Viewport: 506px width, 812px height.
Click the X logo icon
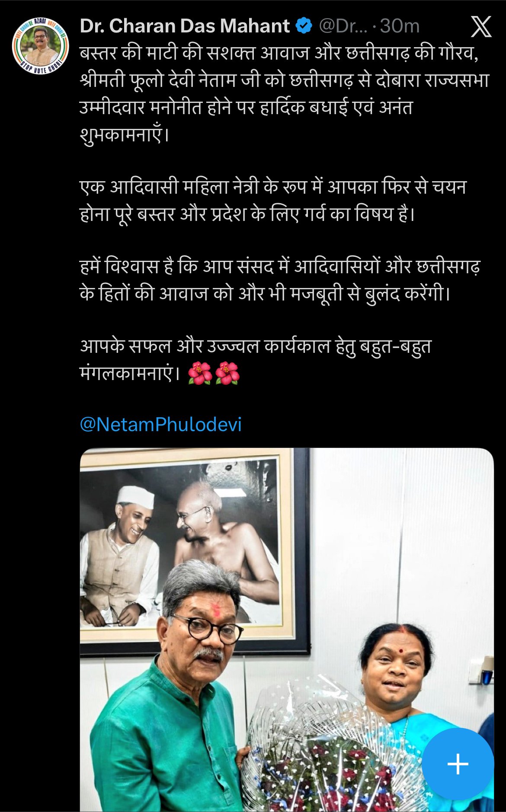pyautogui.click(x=481, y=27)
